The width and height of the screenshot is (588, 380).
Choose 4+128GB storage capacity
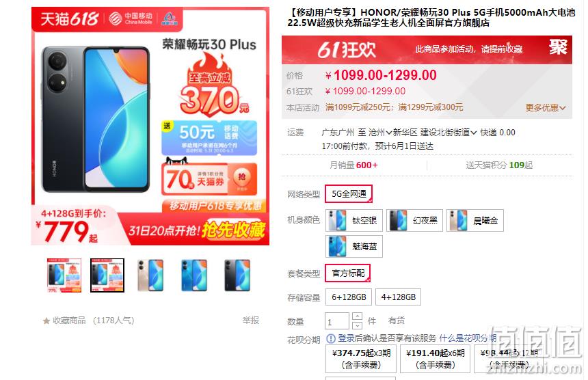click(398, 297)
